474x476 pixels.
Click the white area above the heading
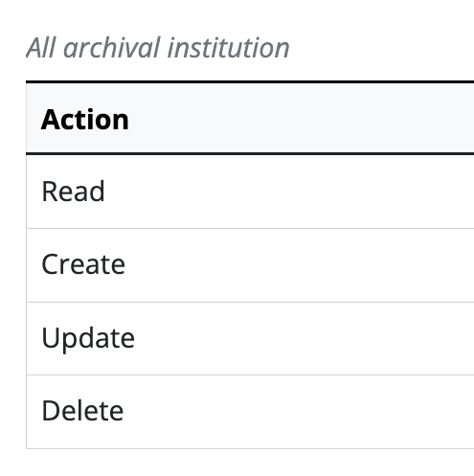(x=237, y=14)
